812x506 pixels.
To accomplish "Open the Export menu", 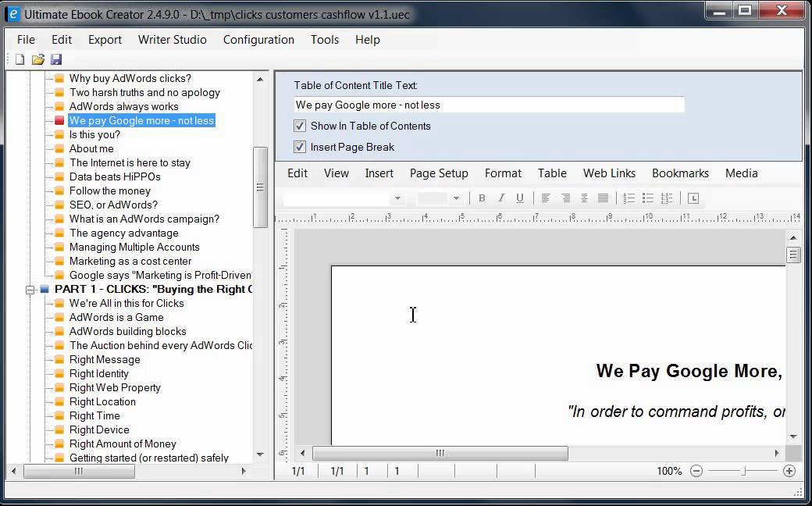I will [105, 40].
